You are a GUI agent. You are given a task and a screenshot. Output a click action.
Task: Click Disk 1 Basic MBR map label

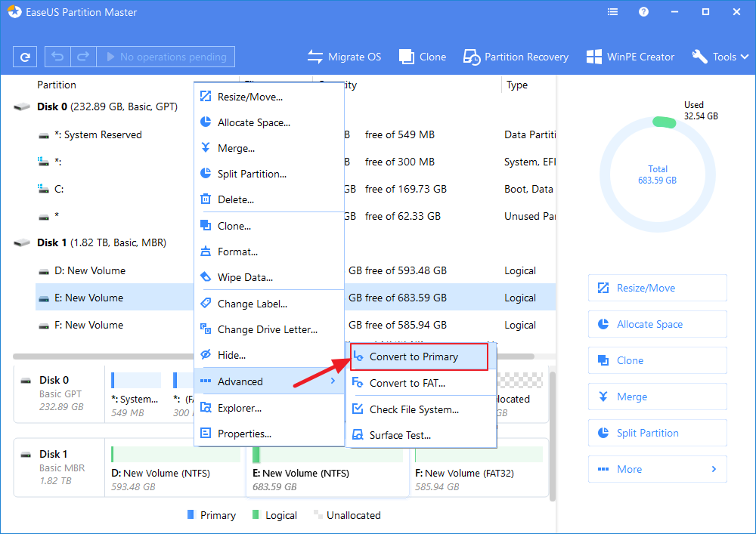pyautogui.click(x=59, y=468)
